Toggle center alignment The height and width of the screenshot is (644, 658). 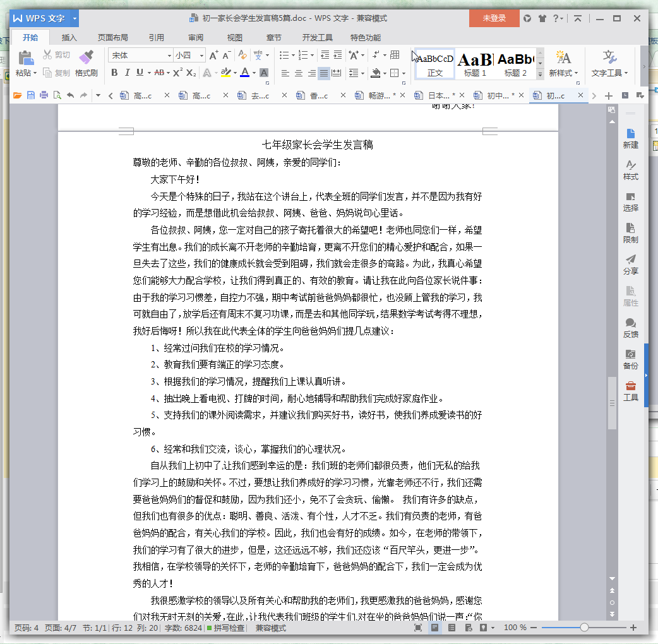click(298, 73)
